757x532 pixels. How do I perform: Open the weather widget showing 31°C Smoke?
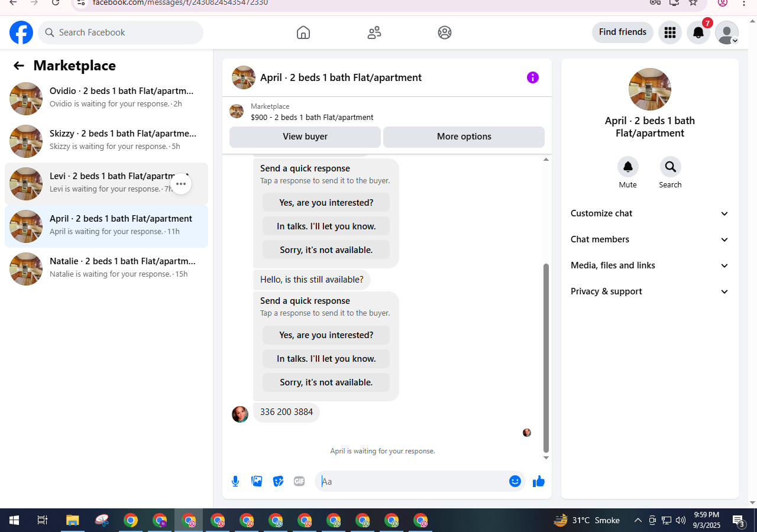(586, 521)
